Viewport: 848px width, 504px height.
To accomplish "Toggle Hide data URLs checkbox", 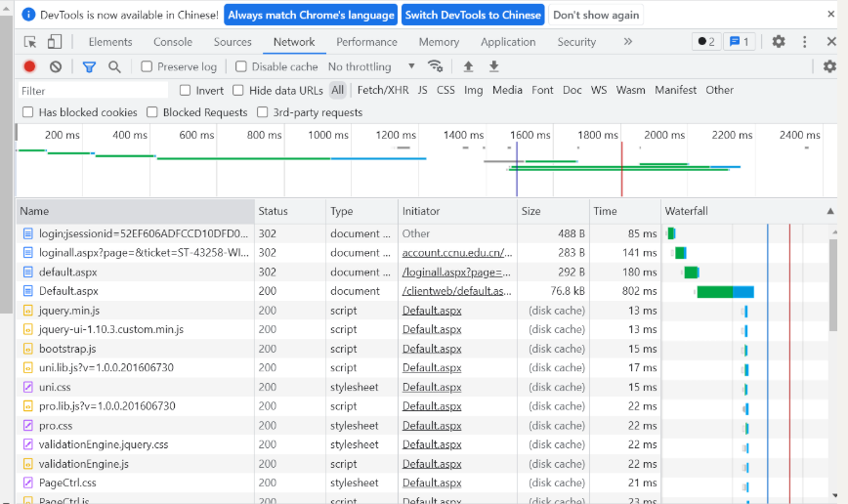I will 238,90.
